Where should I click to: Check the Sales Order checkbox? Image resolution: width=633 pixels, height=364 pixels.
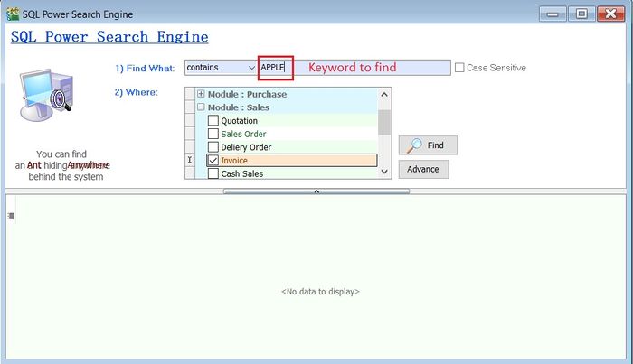pos(213,134)
